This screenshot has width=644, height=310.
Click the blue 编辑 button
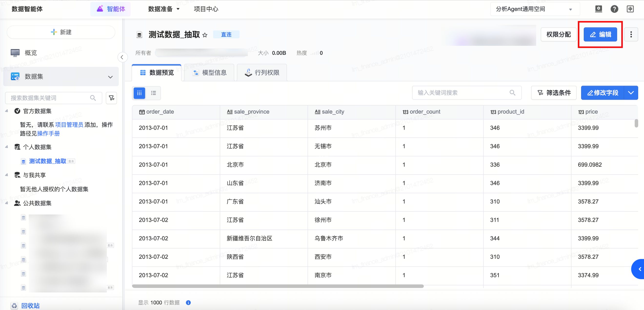(600, 34)
